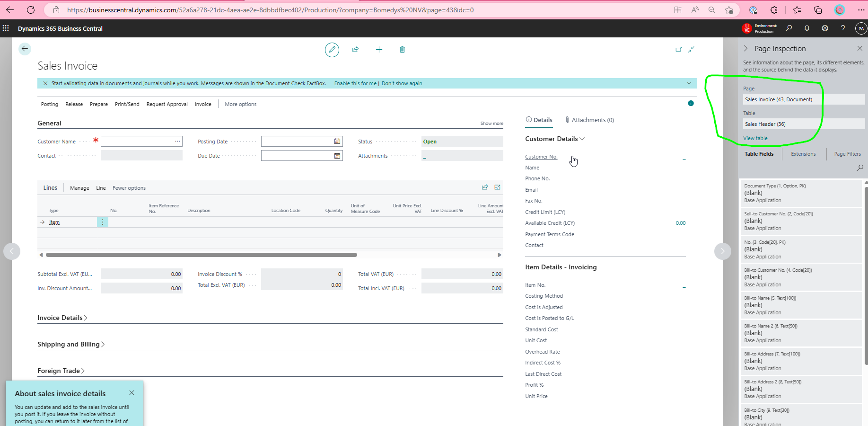Image resolution: width=868 pixels, height=426 pixels.
Task: Open the settings gear menu
Action: click(x=824, y=28)
